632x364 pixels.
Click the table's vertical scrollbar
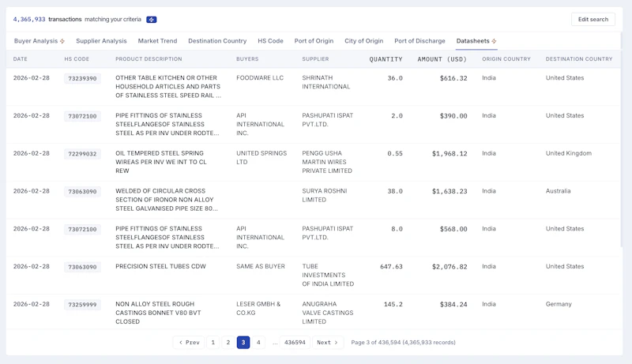621,139
